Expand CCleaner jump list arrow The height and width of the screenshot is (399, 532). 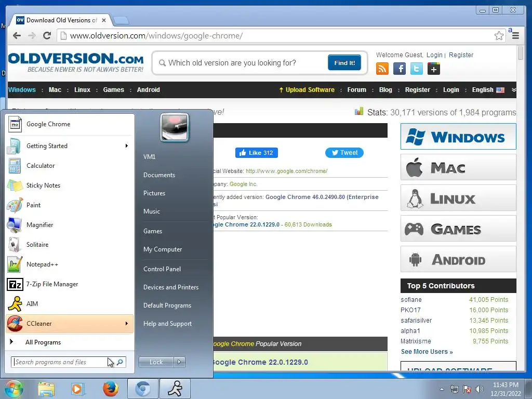127,323
